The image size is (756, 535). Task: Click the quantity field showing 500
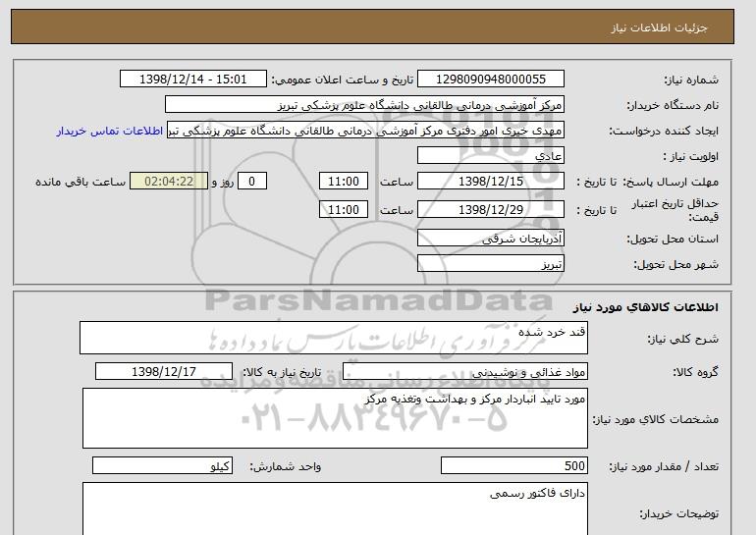[514, 465]
